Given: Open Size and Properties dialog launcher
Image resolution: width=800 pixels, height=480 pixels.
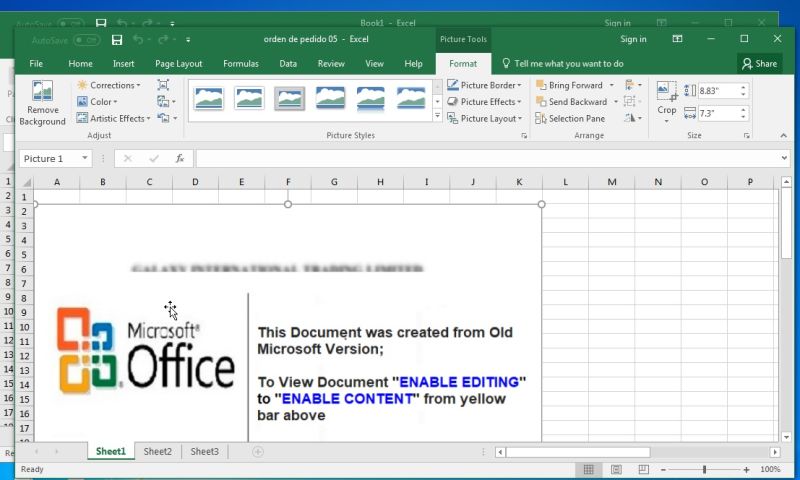Looking at the screenshot, I should [746, 136].
